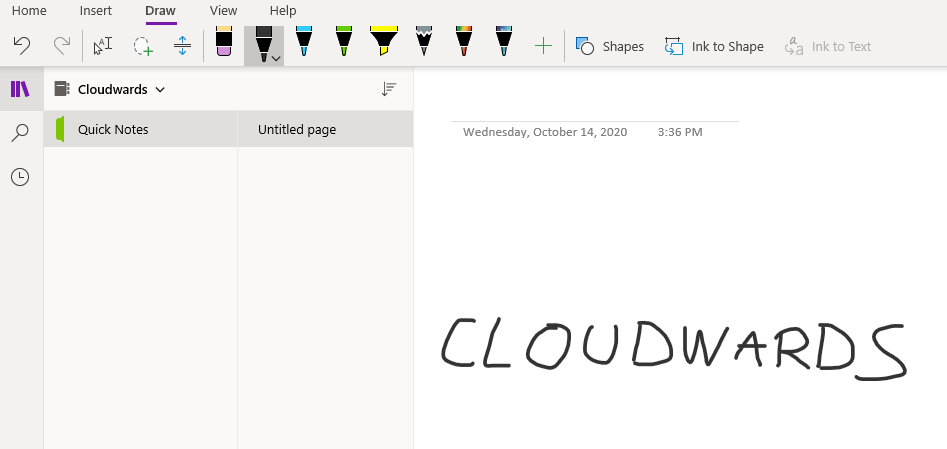Select the green pen

pos(344,42)
